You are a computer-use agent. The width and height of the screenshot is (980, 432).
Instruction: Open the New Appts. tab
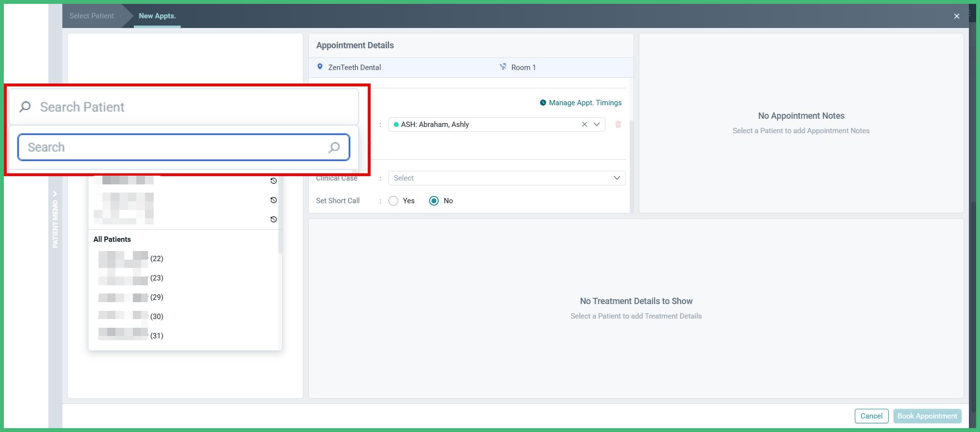(x=157, y=16)
